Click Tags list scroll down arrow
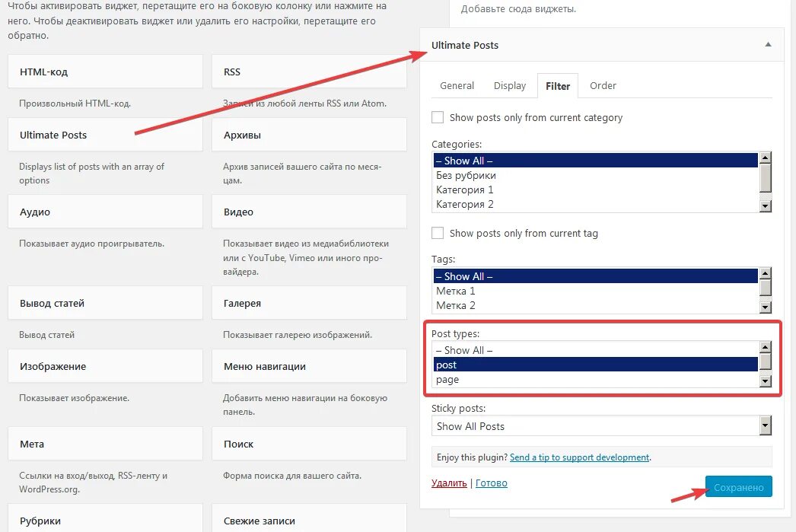 [x=765, y=307]
